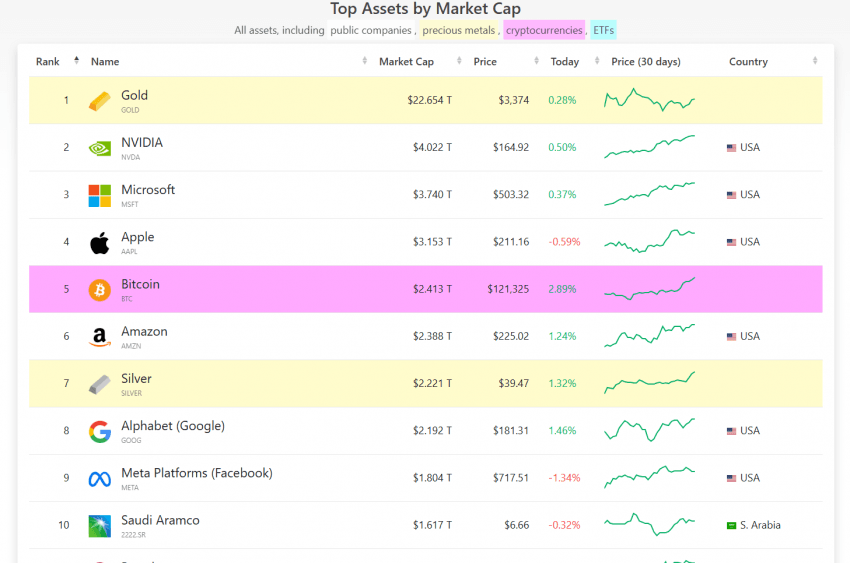Click the Apple logo icon
This screenshot has height=563, width=850.
pos(100,242)
